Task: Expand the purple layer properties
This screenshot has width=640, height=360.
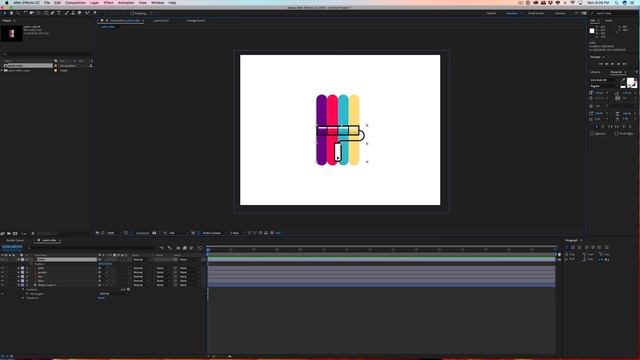Action: click(18, 272)
